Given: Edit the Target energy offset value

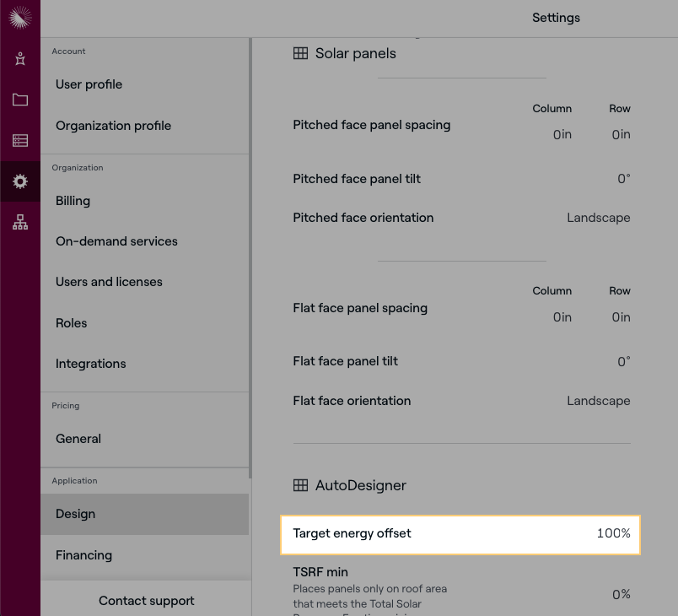Looking at the screenshot, I should 613,533.
